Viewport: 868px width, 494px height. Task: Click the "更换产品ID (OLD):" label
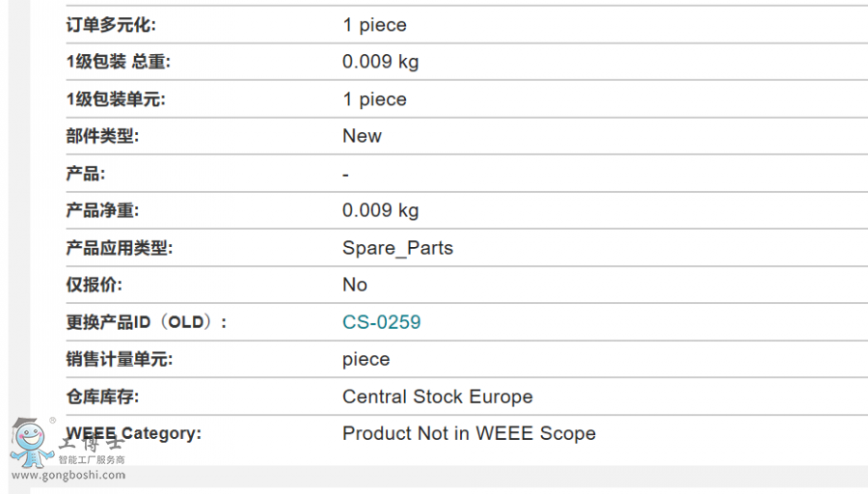tap(146, 322)
